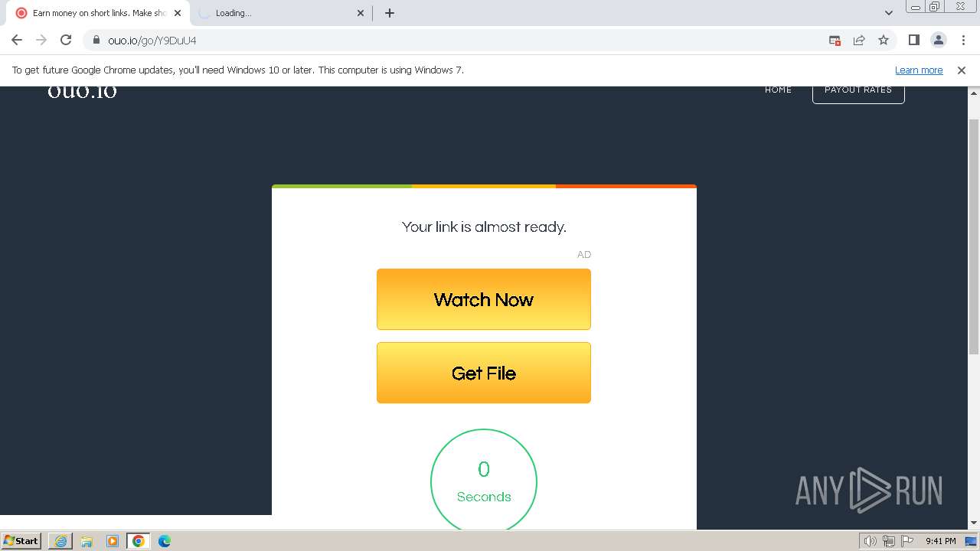Image resolution: width=980 pixels, height=551 pixels.
Task: Dismiss the Chrome update notification bar
Action: tap(962, 70)
